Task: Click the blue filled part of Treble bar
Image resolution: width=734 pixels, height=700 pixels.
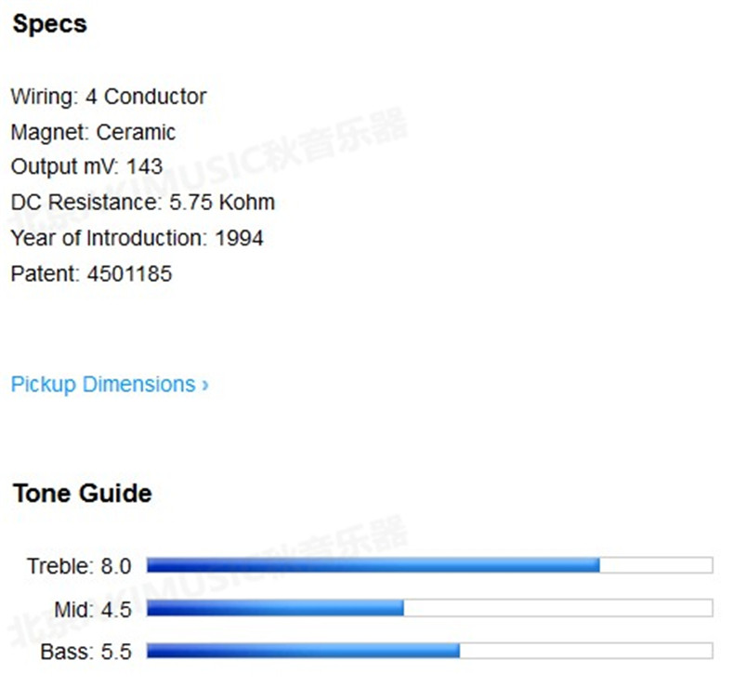Action: (x=372, y=565)
